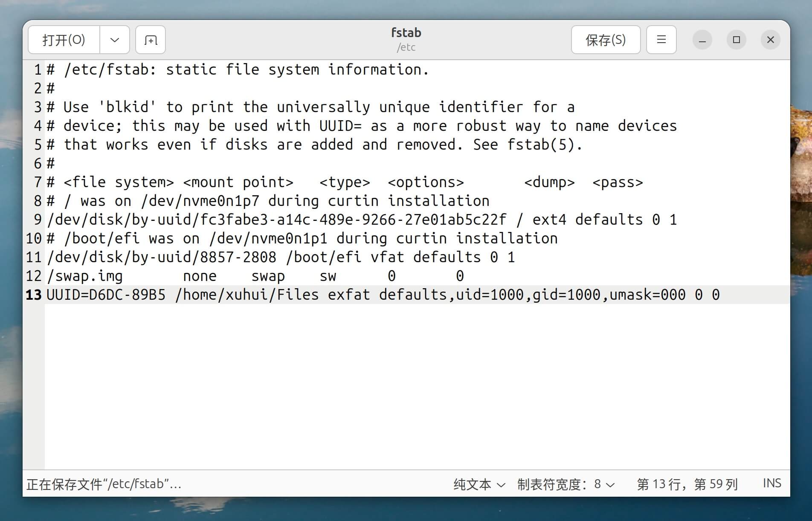Click line number 13 in the gutter
The height and width of the screenshot is (521, 812).
[34, 295]
